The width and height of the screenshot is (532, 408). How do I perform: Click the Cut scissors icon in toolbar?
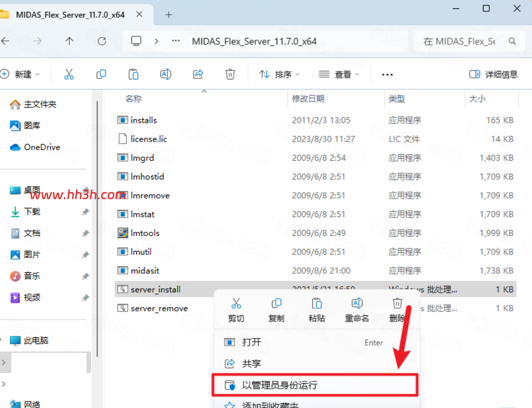click(69, 74)
